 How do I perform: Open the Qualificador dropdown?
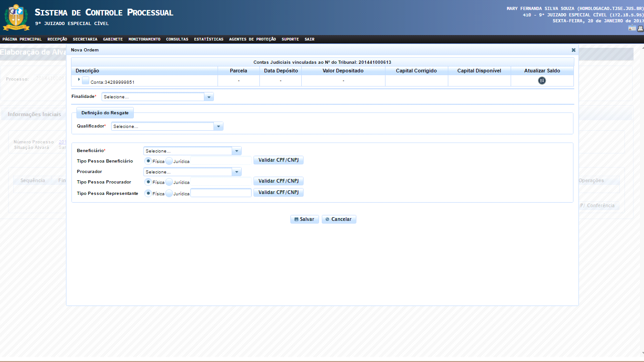point(218,127)
